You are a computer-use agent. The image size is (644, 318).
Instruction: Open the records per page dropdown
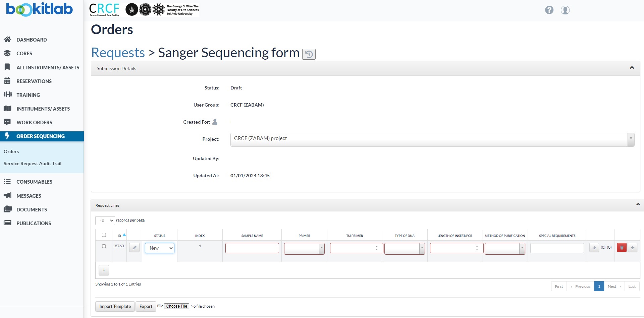click(105, 220)
